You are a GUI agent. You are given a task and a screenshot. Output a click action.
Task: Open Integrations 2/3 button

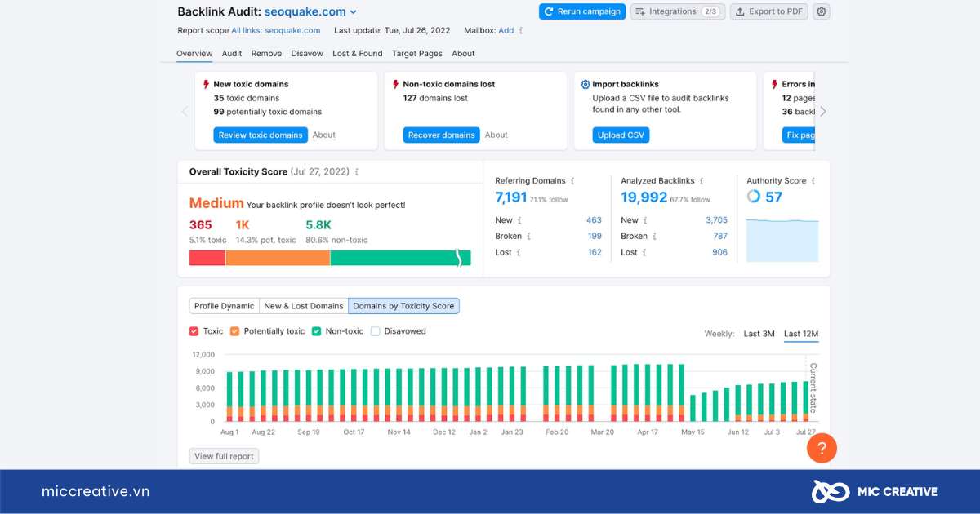tap(678, 11)
